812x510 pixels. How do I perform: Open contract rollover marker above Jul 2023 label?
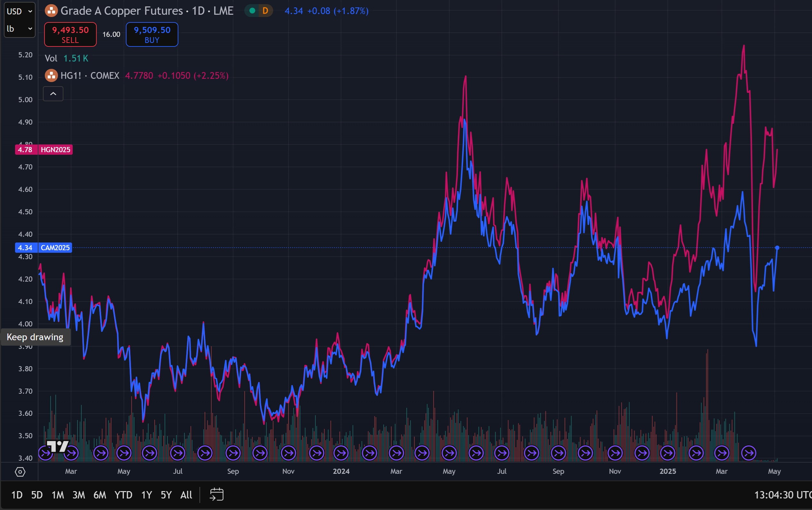pos(178,453)
